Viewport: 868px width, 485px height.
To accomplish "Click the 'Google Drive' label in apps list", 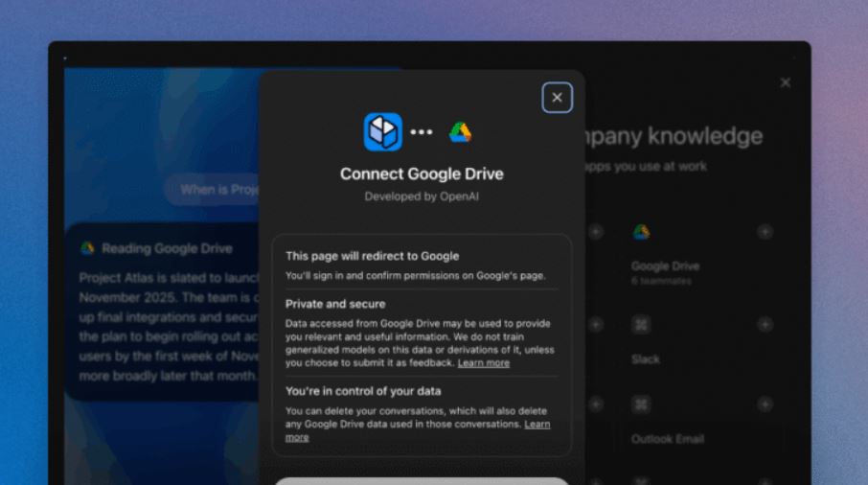I will click(666, 266).
